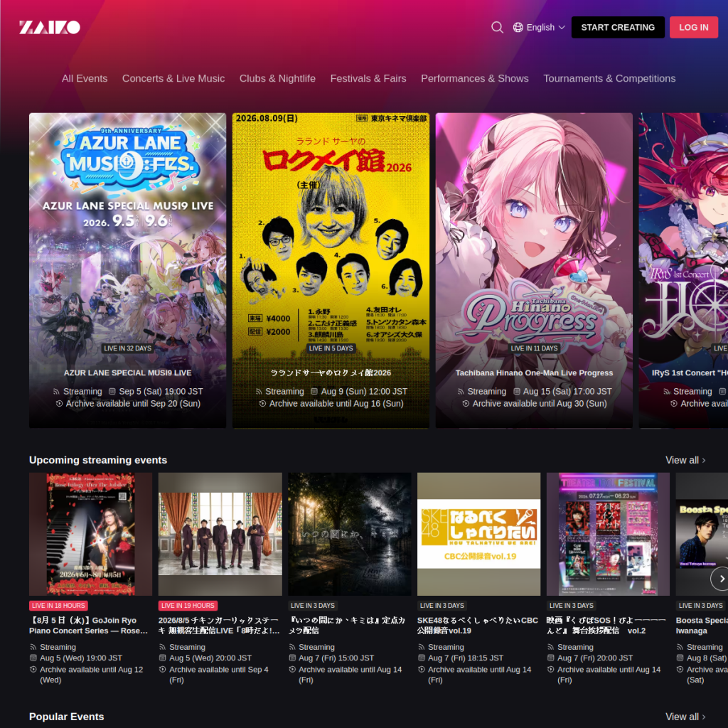Click Tachibana Hinano One-Man Live Progress title
728x728 pixels.
(x=534, y=373)
